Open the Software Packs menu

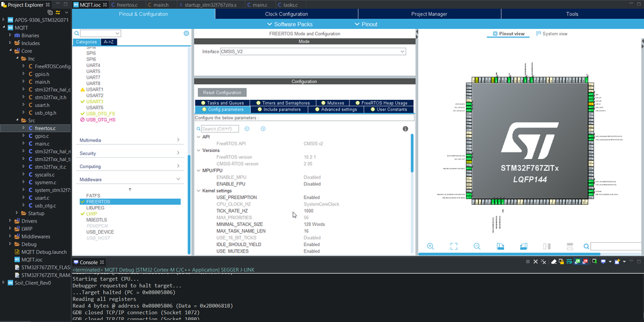tap(289, 24)
